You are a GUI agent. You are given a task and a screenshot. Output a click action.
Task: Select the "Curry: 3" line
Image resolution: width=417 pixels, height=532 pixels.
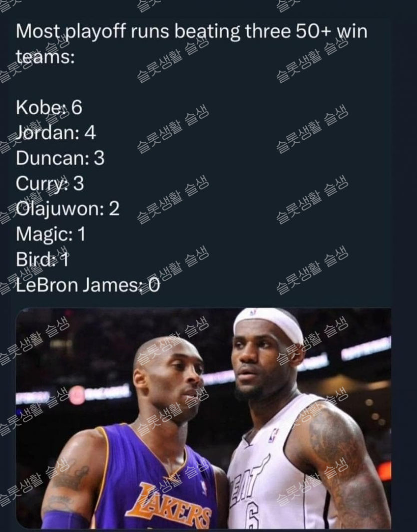49,184
